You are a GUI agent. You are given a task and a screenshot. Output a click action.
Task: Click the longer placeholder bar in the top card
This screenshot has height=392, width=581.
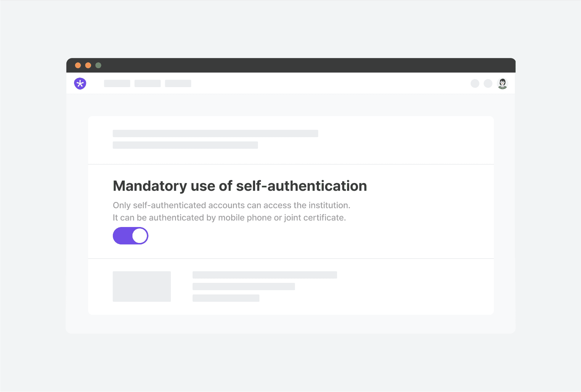[215, 133]
